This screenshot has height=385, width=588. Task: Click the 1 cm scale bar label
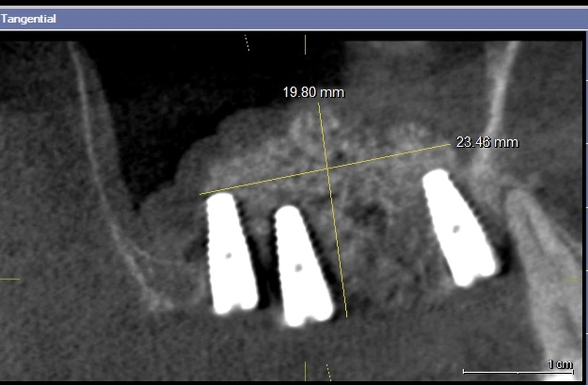(560, 364)
